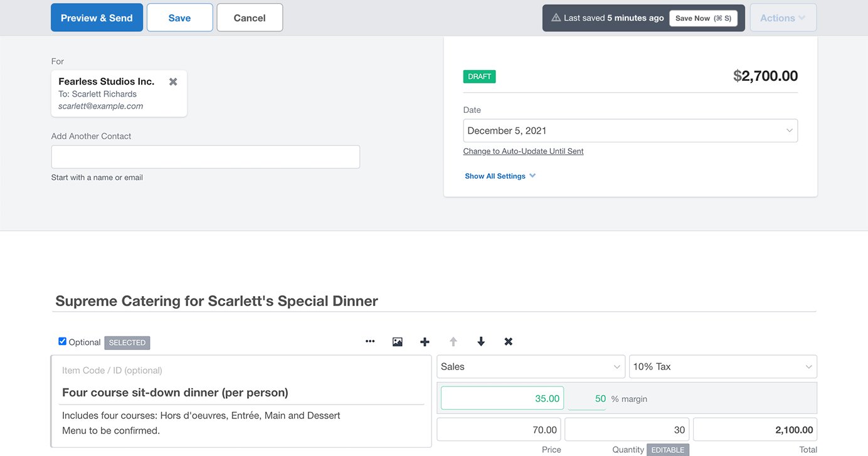Click the EDITABLE quantity toggle badge

click(x=667, y=450)
